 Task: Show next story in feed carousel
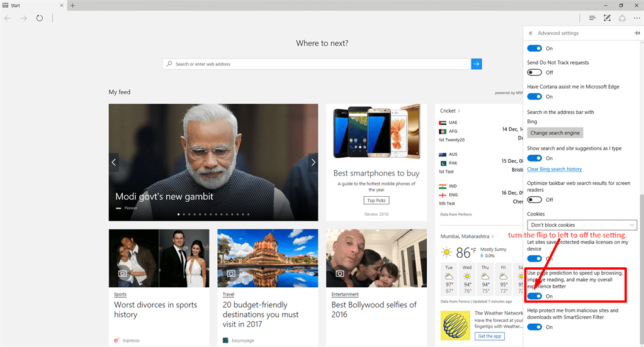313,162
